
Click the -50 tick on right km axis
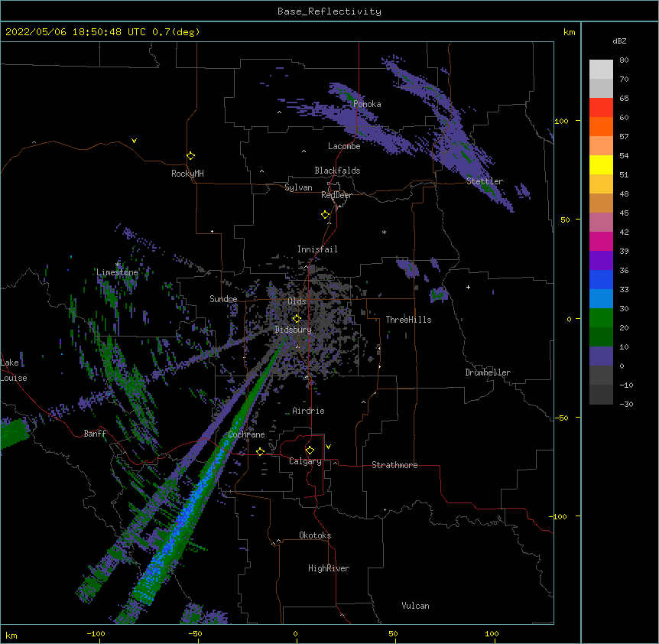tap(561, 418)
